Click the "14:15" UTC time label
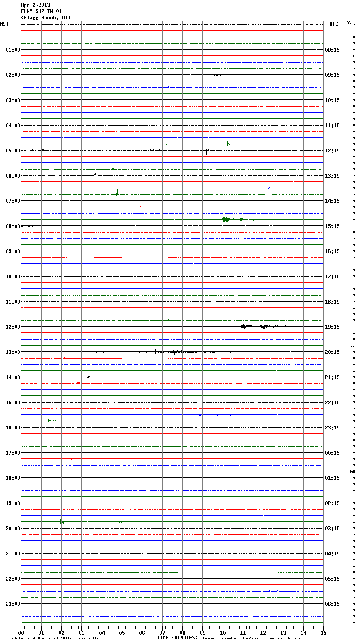 click(332, 201)
